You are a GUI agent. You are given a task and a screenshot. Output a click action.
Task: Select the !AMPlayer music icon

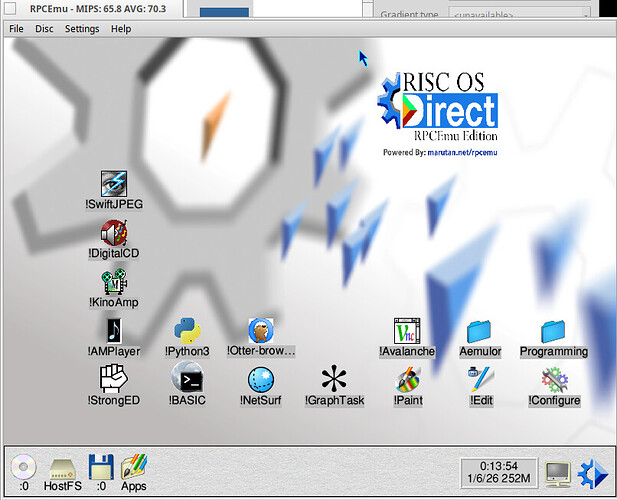tap(114, 330)
